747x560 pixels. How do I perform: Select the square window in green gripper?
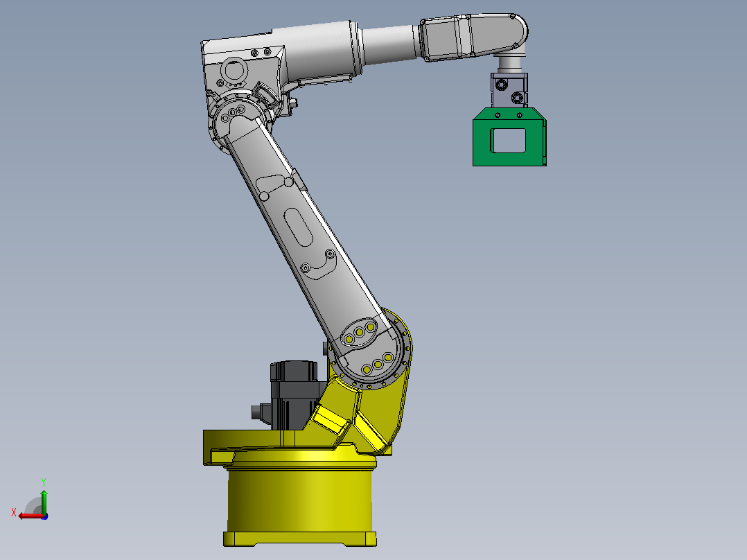pyautogui.click(x=509, y=141)
